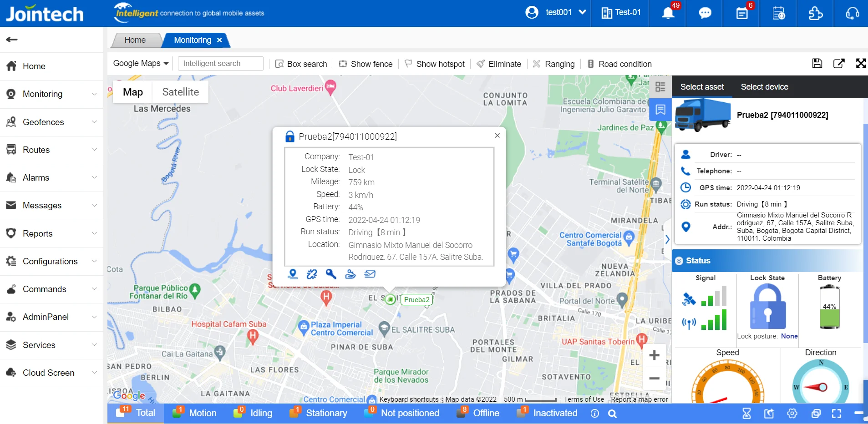Image resolution: width=868 pixels, height=424 pixels.
Task: Open the customer support headset icon
Action: pyautogui.click(x=853, y=13)
